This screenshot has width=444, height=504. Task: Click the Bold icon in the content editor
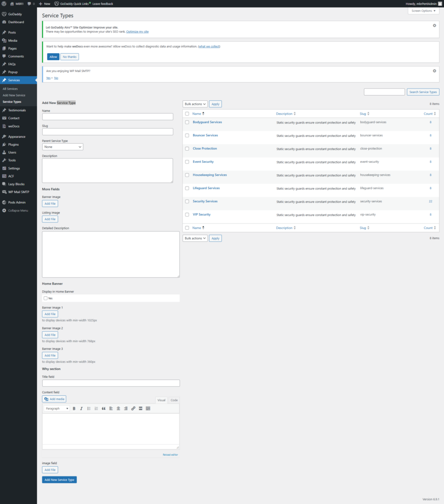click(74, 409)
